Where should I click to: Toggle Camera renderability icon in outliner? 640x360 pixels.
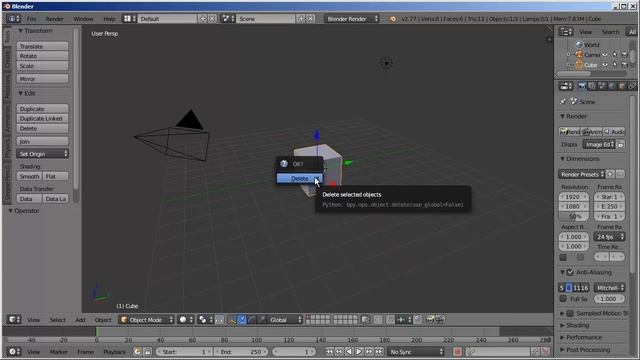[x=624, y=55]
